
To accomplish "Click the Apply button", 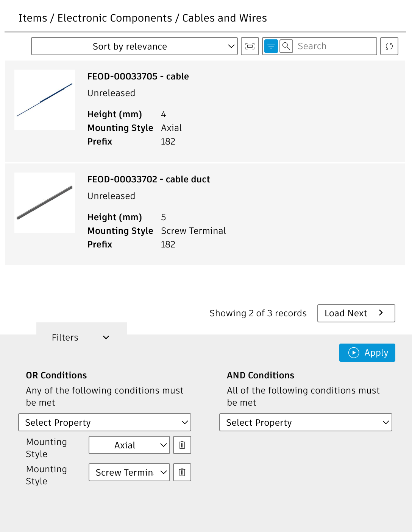I will tap(367, 353).
